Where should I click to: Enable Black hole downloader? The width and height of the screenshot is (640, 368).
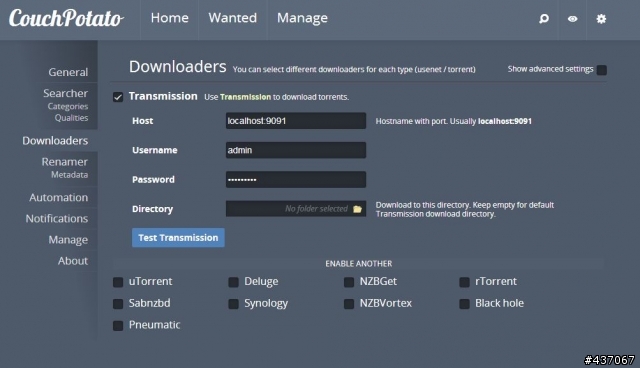tap(464, 304)
